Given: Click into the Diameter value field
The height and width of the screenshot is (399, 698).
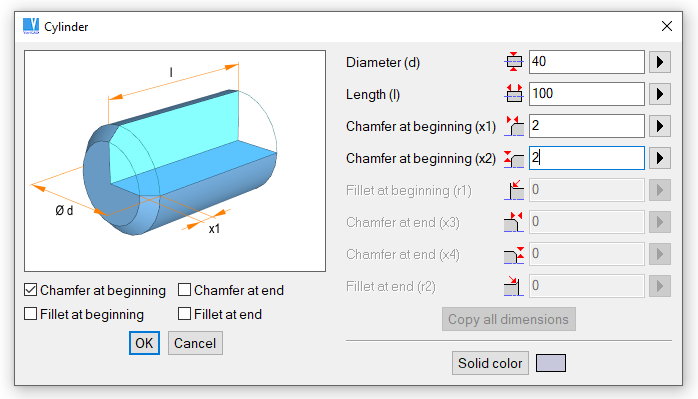Looking at the screenshot, I should [586, 62].
